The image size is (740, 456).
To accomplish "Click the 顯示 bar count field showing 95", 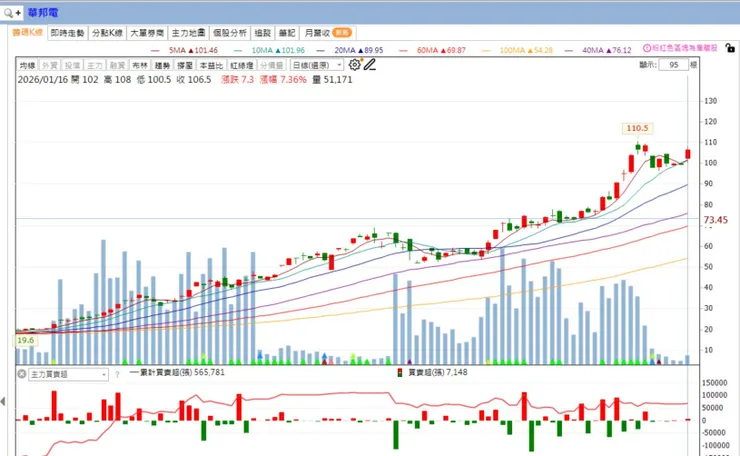I will 673,65.
